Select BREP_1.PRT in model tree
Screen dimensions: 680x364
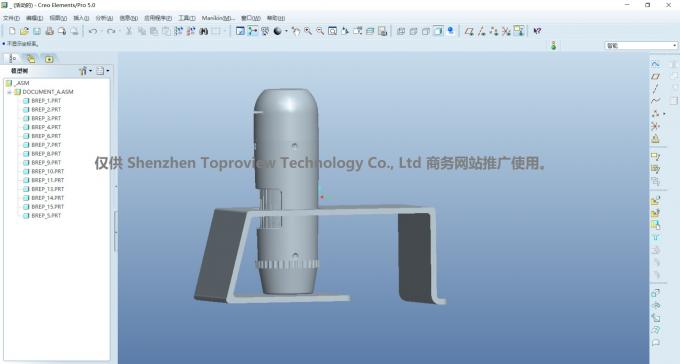[42, 101]
